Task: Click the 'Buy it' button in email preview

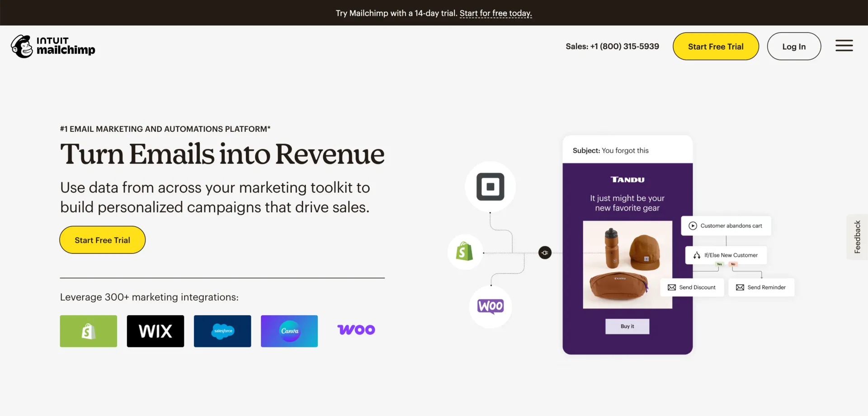Action: [627, 326]
